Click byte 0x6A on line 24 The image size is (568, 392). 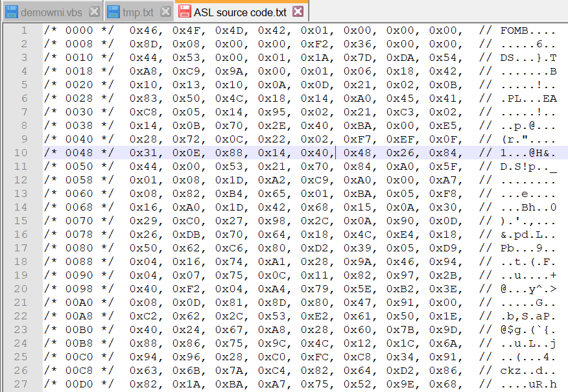click(443, 343)
